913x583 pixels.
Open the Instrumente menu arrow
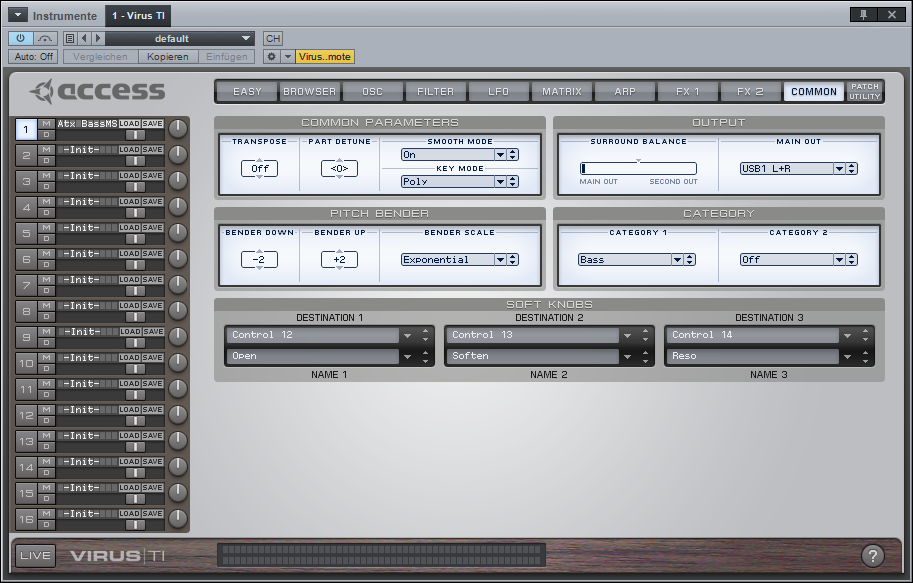pos(18,15)
